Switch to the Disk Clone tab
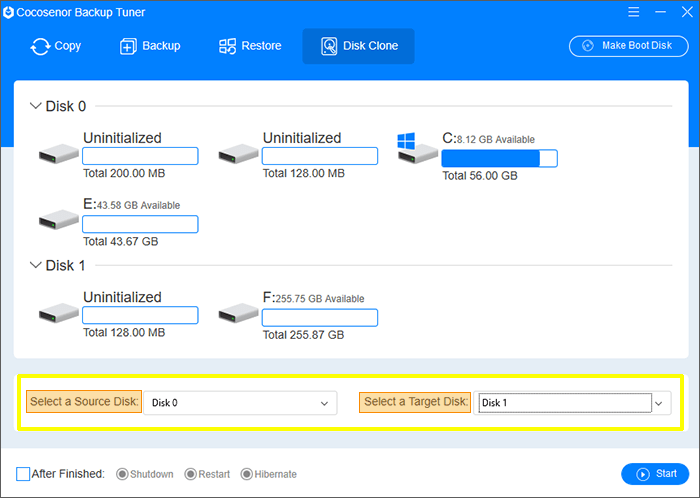 click(x=358, y=46)
